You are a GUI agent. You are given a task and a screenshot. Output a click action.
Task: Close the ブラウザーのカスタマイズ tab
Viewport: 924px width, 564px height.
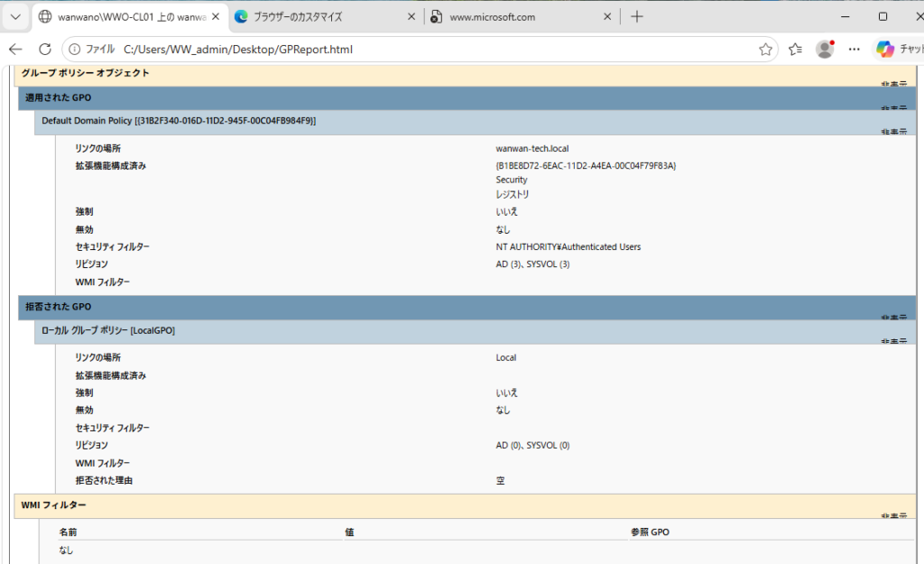click(411, 17)
